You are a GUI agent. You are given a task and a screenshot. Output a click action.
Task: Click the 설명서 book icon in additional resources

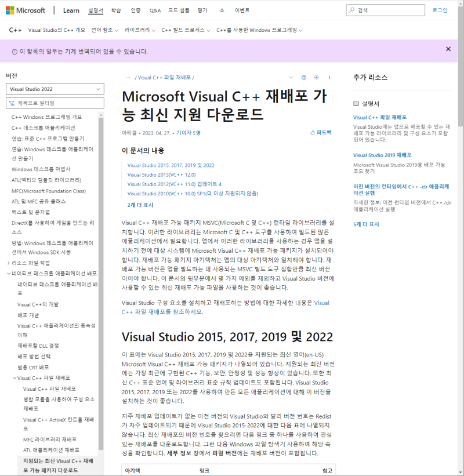tap(356, 104)
